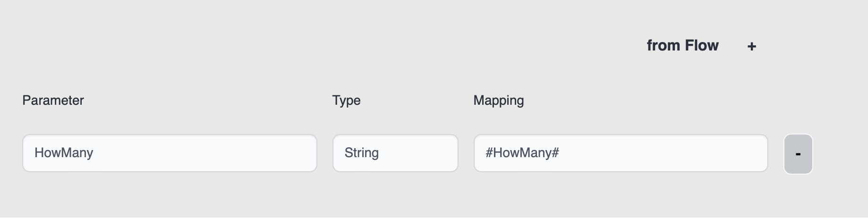Select the from Flow bold text
The width and height of the screenshot is (868, 218).
(x=682, y=45)
